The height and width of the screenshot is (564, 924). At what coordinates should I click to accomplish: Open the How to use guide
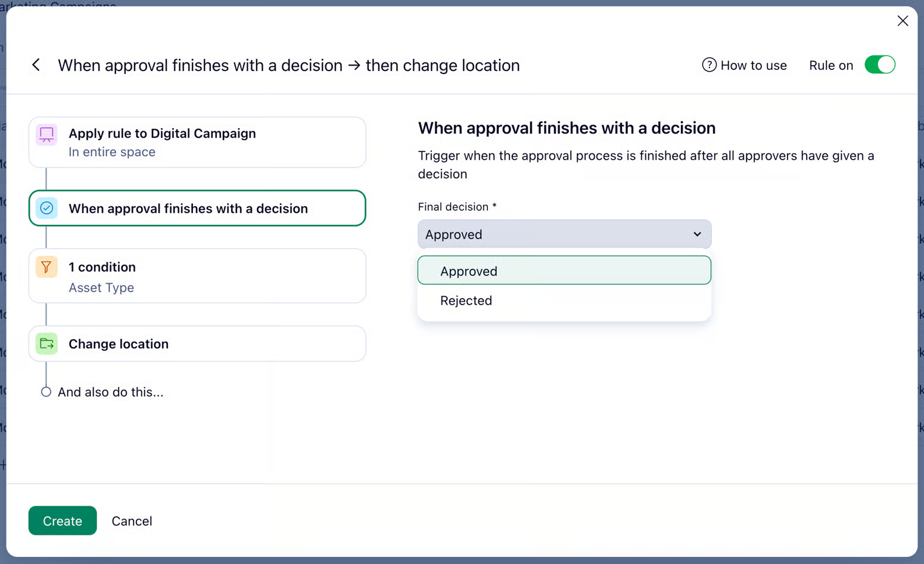tap(753, 65)
